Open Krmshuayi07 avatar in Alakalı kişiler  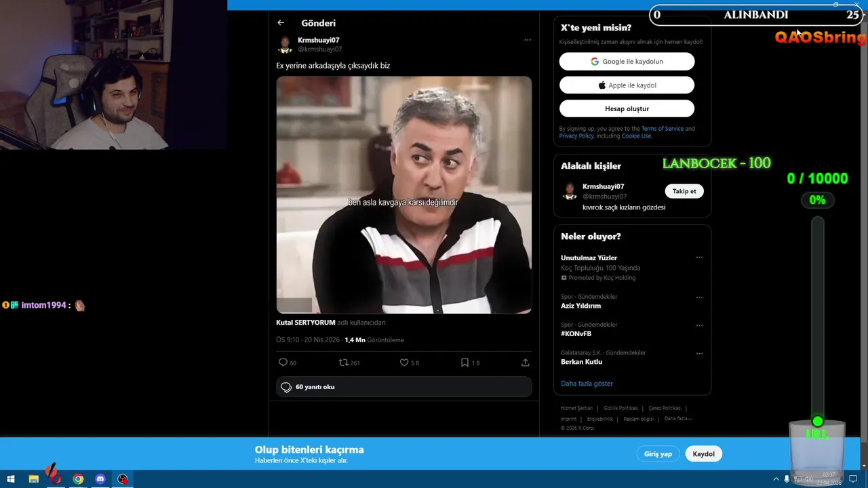(570, 191)
